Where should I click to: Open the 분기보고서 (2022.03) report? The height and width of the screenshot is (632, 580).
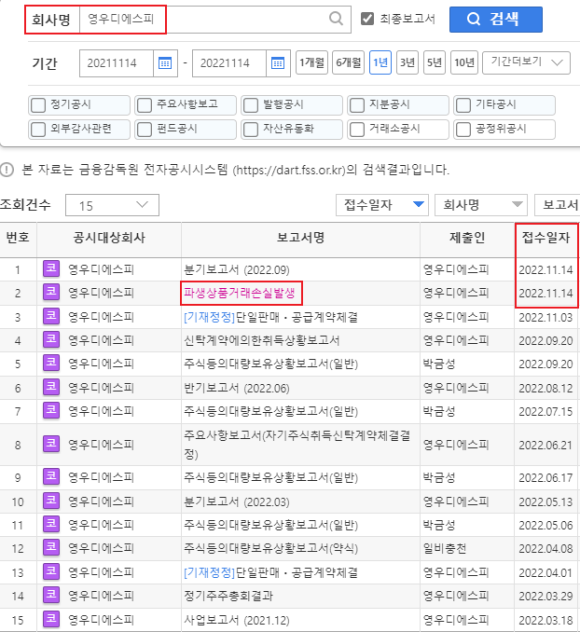(x=237, y=501)
